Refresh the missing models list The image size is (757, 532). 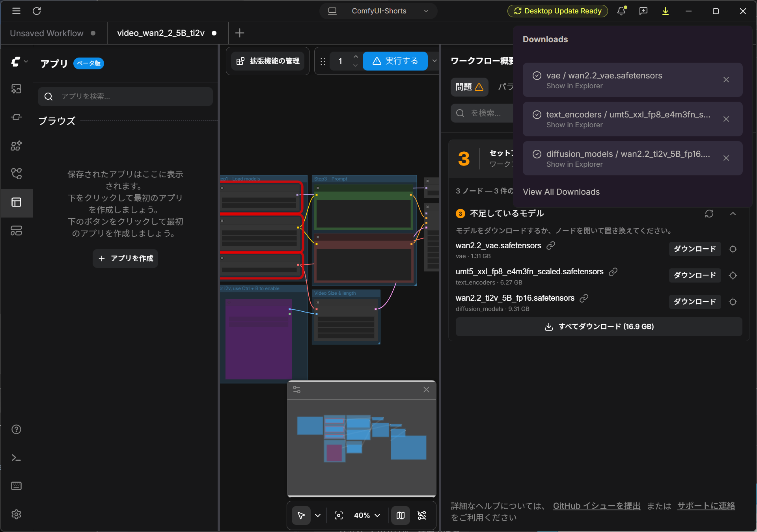(x=709, y=214)
